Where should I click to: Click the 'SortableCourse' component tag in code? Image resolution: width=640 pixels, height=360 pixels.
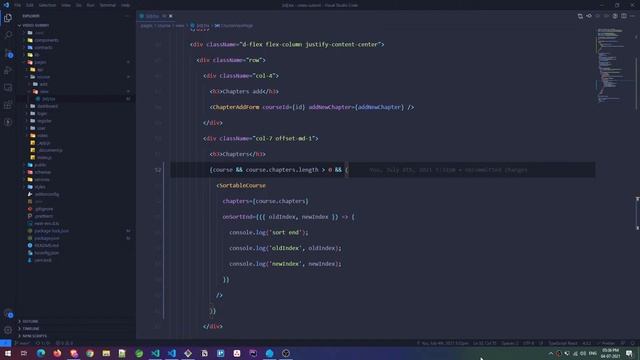[242, 186]
